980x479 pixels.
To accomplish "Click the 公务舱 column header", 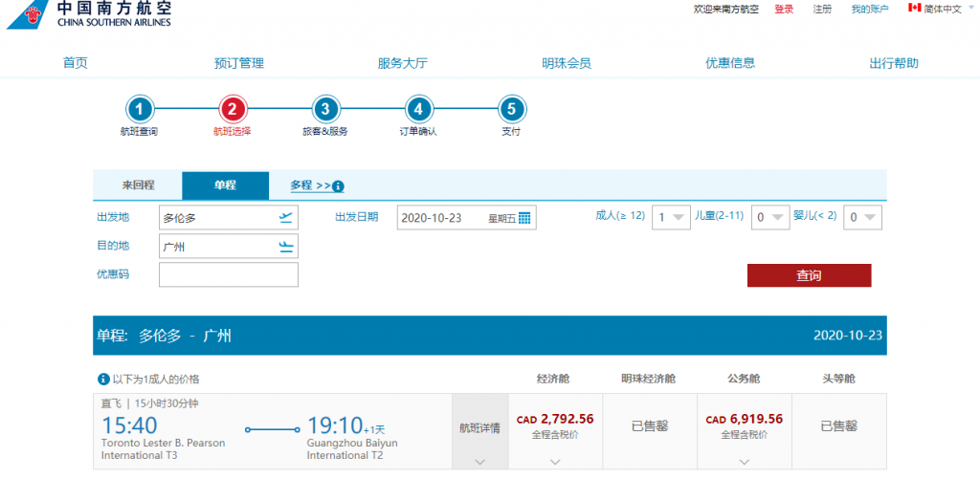I will click(744, 379).
